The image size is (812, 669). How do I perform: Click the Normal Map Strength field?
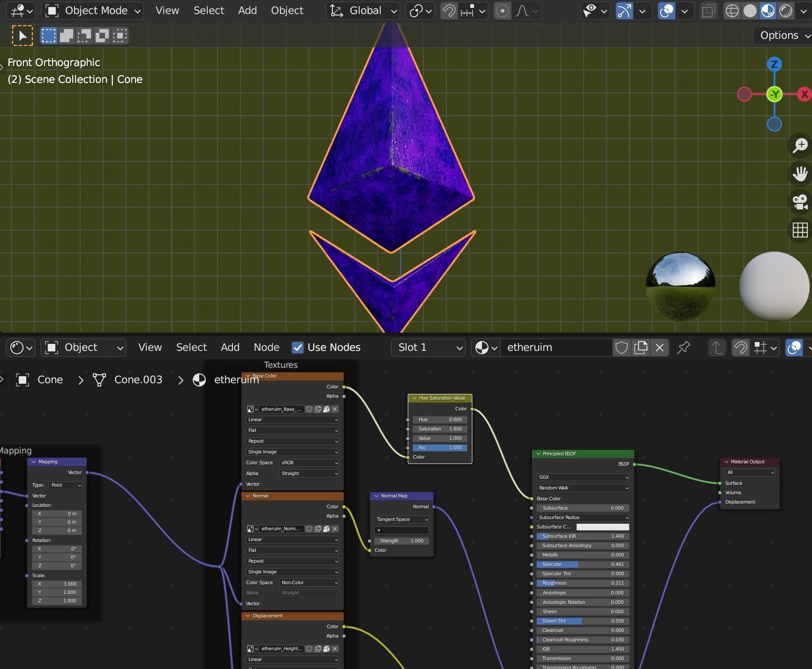[x=401, y=541]
